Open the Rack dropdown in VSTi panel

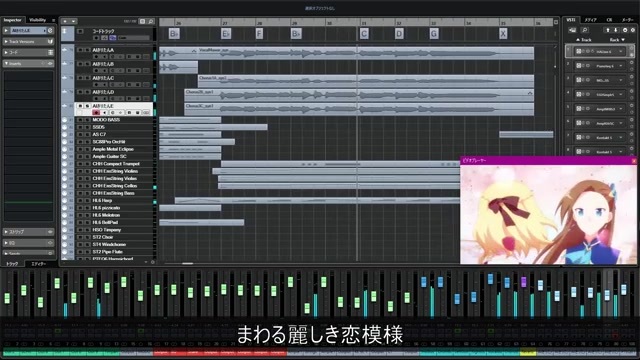617,40
